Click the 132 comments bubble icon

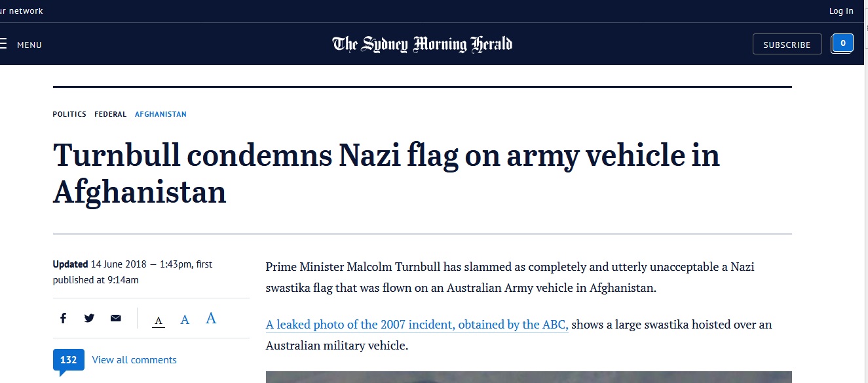(69, 360)
